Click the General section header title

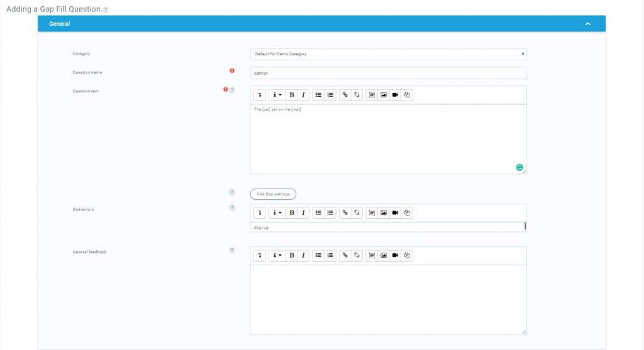(60, 24)
